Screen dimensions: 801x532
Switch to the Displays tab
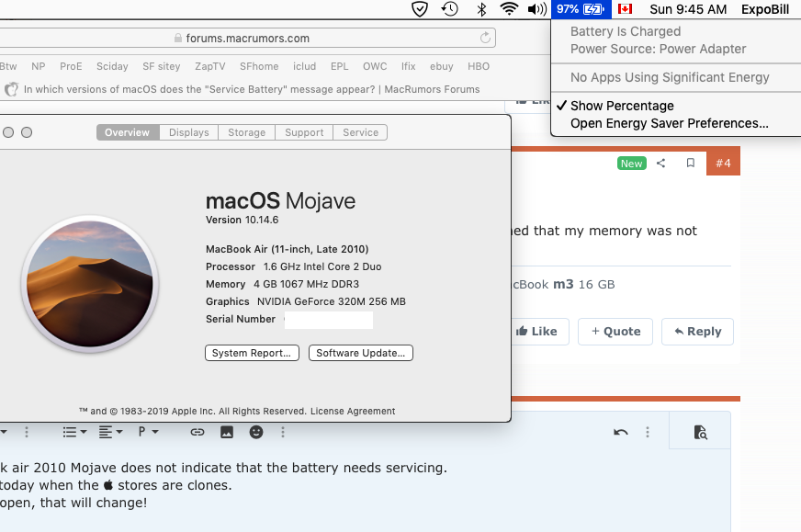coord(189,132)
